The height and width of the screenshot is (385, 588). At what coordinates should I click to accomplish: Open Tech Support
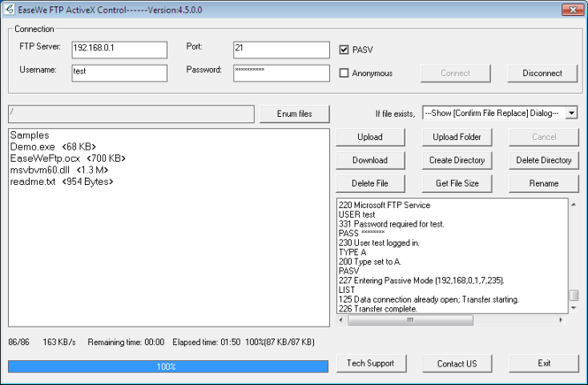click(370, 363)
